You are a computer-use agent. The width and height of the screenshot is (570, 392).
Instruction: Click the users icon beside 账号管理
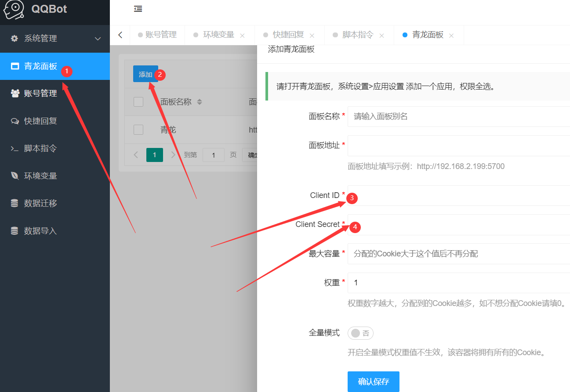click(15, 94)
